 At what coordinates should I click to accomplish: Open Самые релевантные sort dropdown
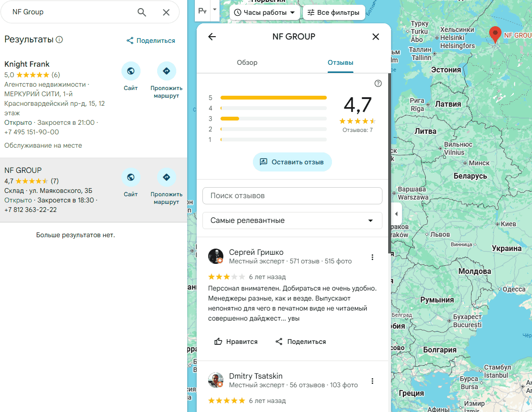tap(292, 221)
